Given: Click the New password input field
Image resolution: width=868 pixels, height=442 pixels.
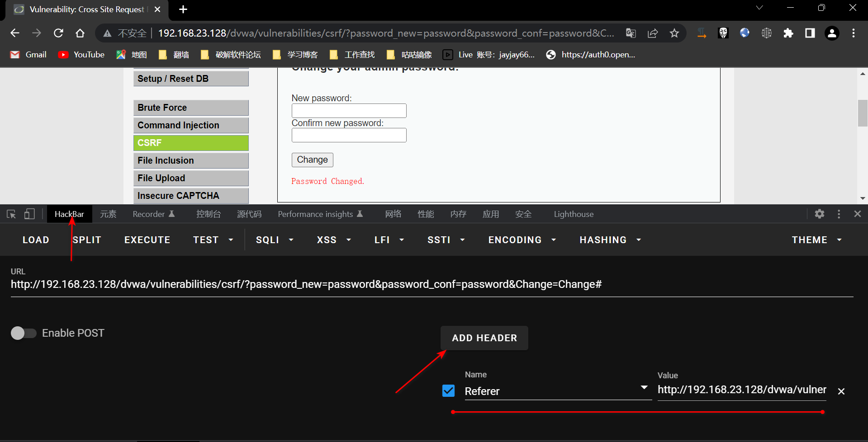Looking at the screenshot, I should pos(349,111).
